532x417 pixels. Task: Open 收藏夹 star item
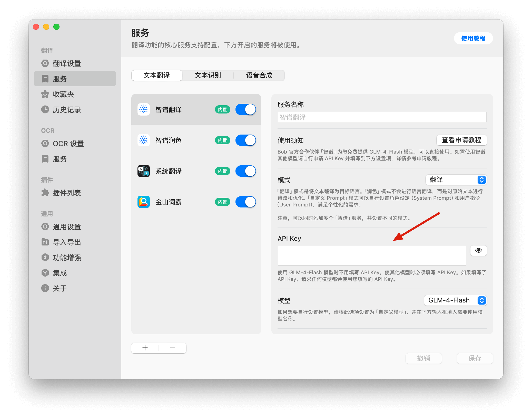[74, 94]
